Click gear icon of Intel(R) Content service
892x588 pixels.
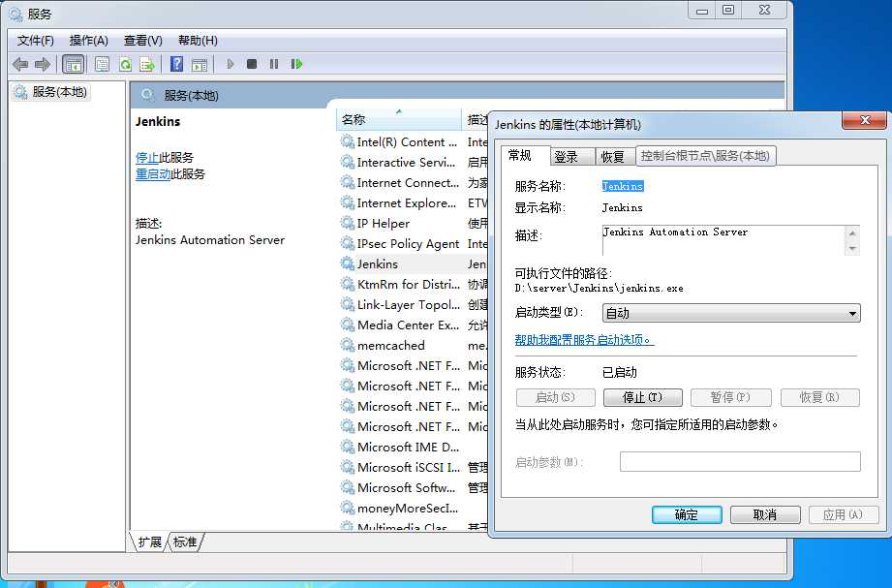[x=347, y=141]
